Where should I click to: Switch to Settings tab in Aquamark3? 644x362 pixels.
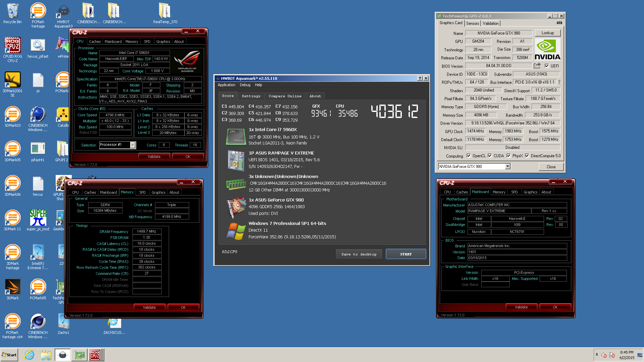coord(251,96)
